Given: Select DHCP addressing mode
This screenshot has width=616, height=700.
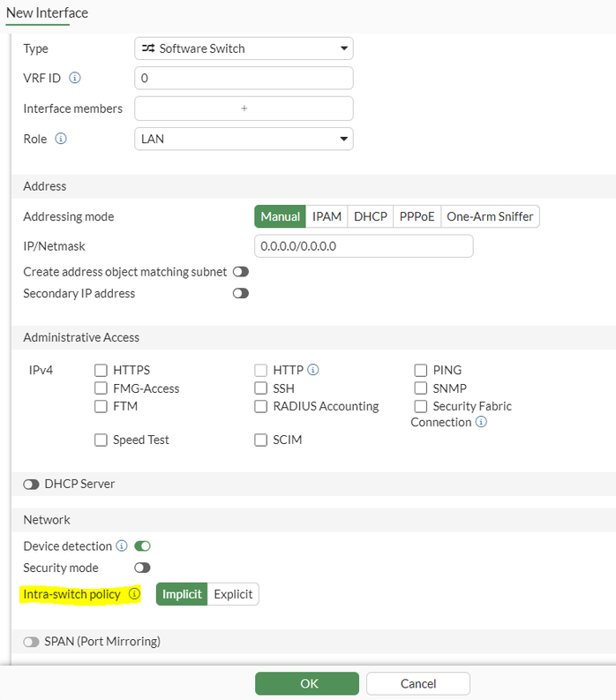Looking at the screenshot, I should pos(371,216).
